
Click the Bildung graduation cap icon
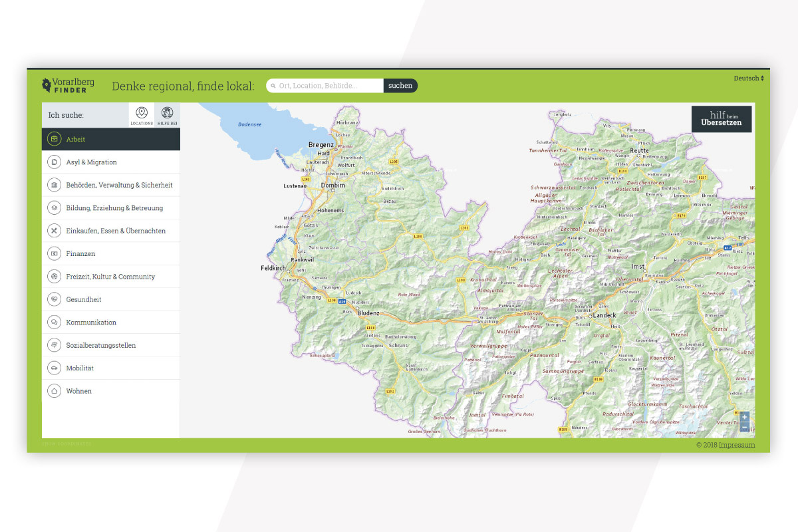(x=56, y=207)
